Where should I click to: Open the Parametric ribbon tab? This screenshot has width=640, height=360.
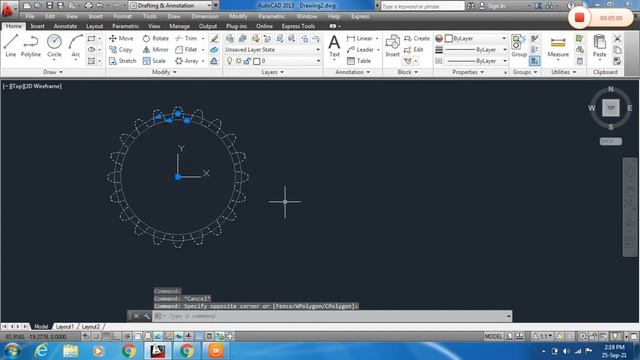[x=126, y=26]
